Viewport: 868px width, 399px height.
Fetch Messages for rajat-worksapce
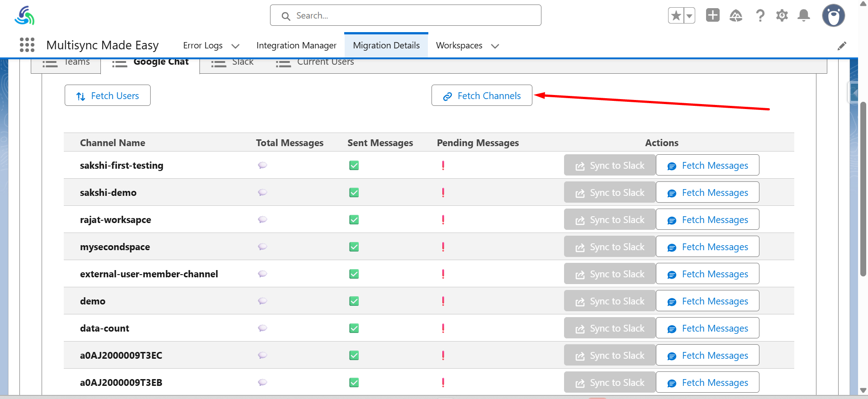707,219
